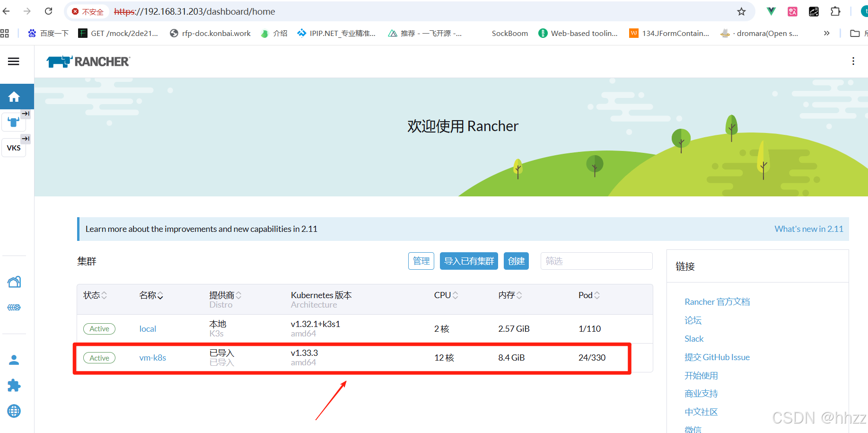Click the 导入已有集群 button
This screenshot has height=433, width=868.
[x=469, y=261]
